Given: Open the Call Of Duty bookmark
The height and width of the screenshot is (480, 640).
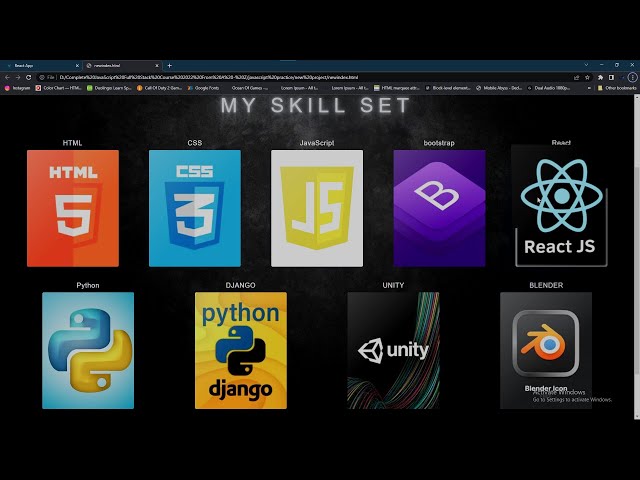Looking at the screenshot, I should click(x=159, y=88).
